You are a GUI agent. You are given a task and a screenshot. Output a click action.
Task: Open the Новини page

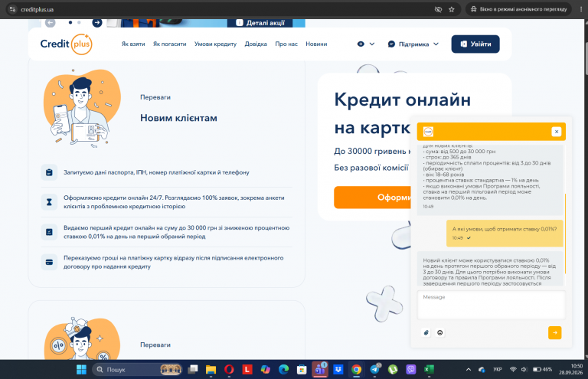pyautogui.click(x=316, y=44)
